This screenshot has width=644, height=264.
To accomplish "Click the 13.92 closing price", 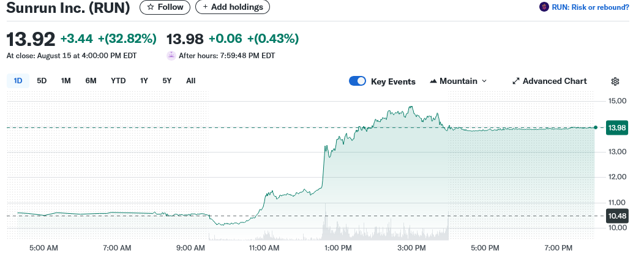I will (x=31, y=39).
